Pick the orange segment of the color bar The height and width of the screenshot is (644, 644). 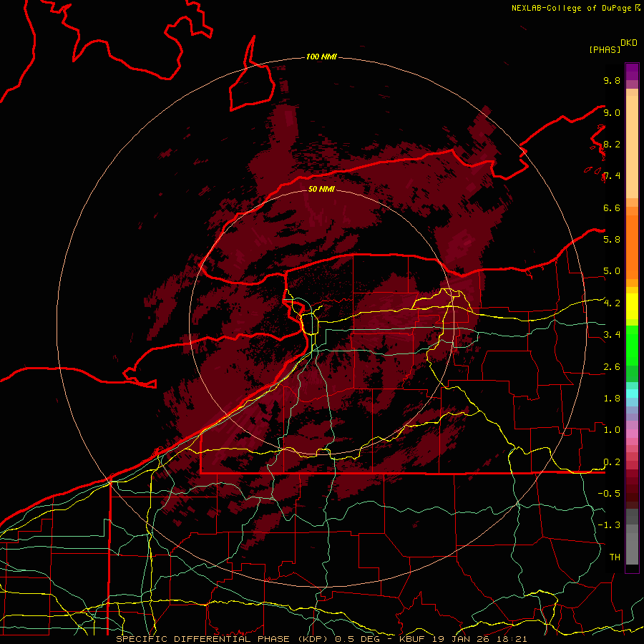632,246
